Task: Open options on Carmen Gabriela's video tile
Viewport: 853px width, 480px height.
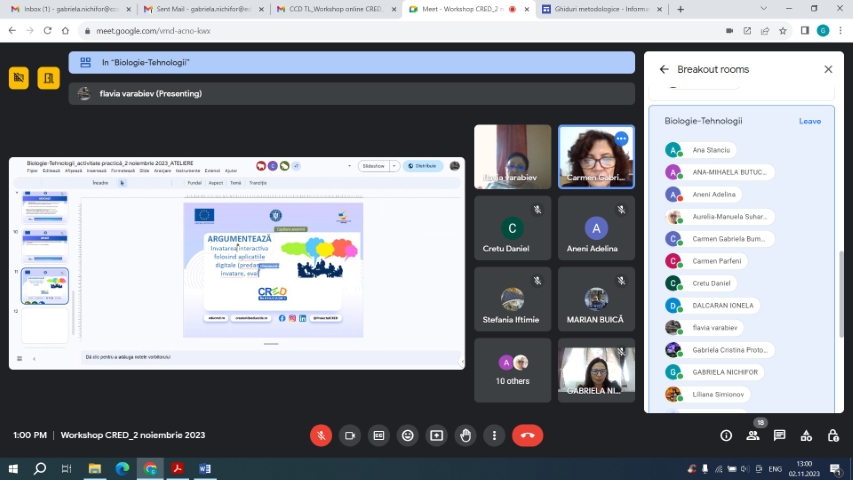Action: point(621,138)
